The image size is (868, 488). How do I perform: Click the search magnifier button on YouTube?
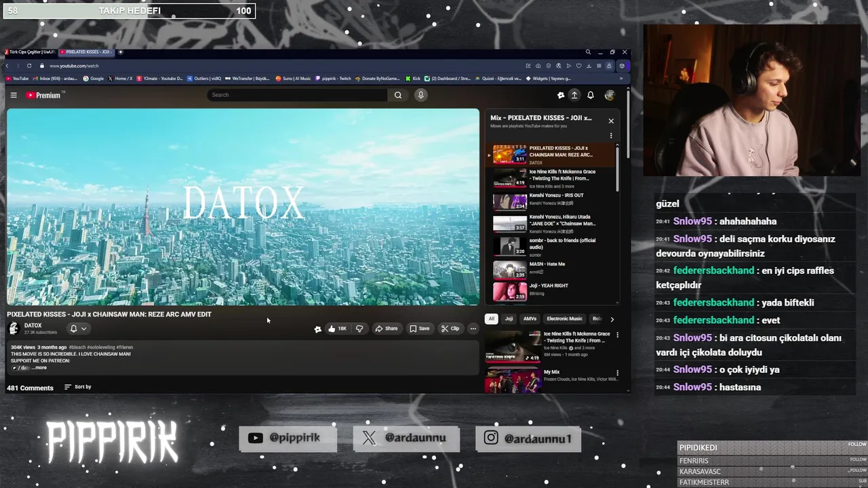398,95
